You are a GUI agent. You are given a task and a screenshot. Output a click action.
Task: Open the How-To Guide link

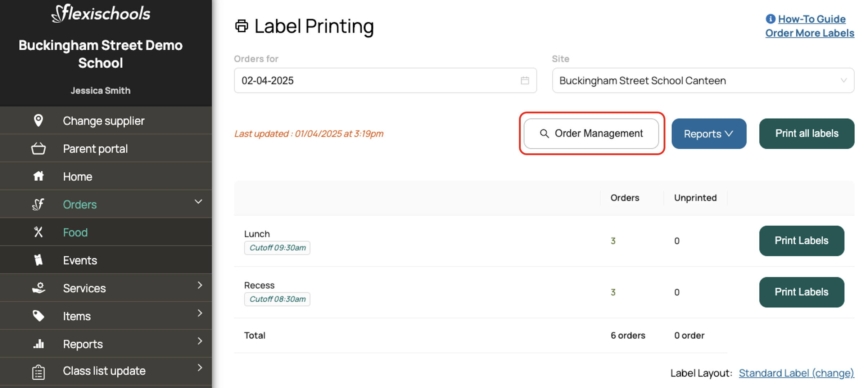[x=812, y=19]
